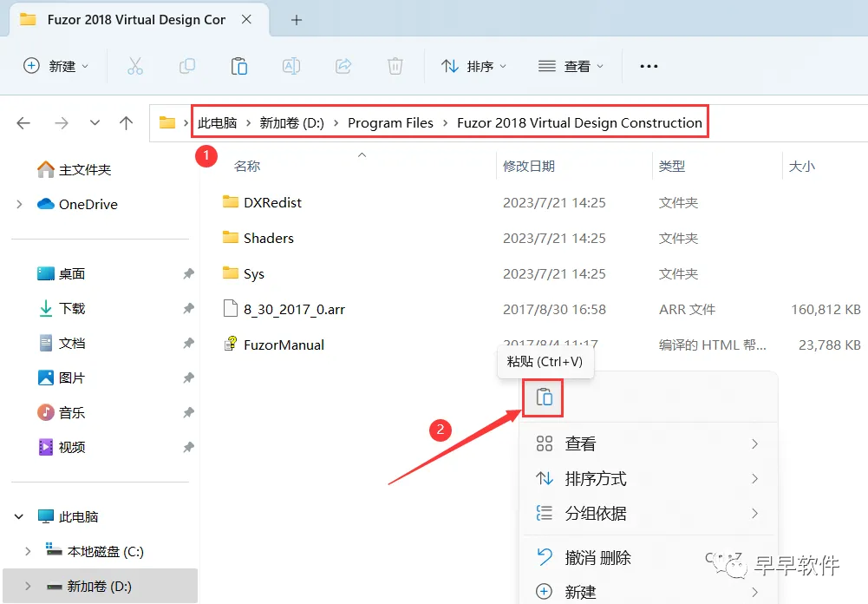Navigate to Program Files in address bar
868x604 pixels.
tap(390, 123)
